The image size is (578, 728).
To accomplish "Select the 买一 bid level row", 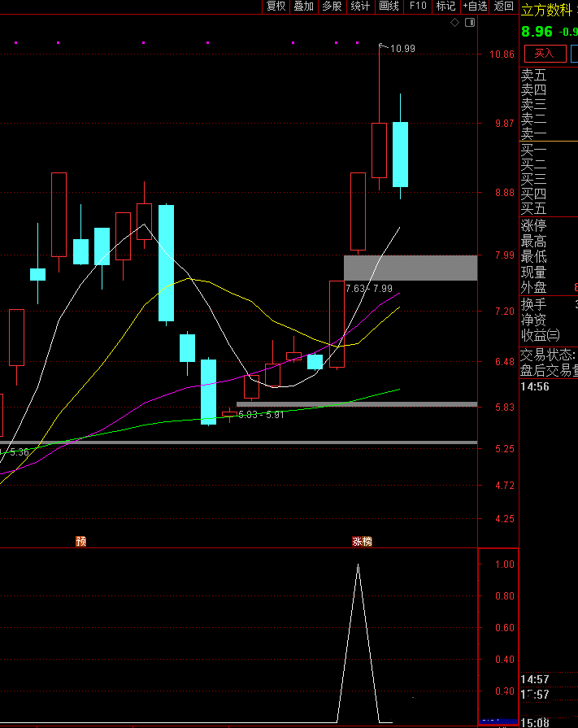I will 534,150.
